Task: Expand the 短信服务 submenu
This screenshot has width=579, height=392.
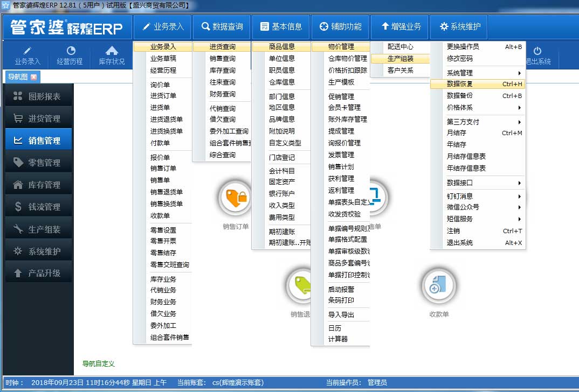Action: click(478, 219)
